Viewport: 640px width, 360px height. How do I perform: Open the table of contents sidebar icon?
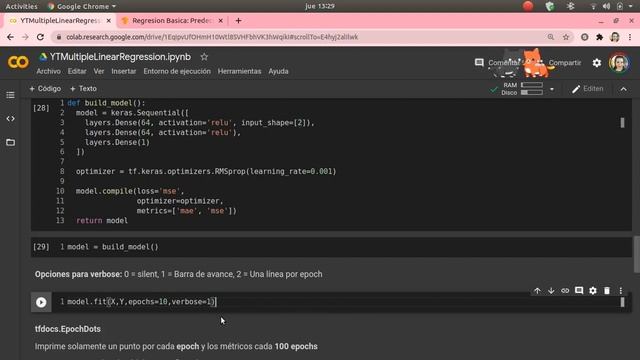pos(11,95)
